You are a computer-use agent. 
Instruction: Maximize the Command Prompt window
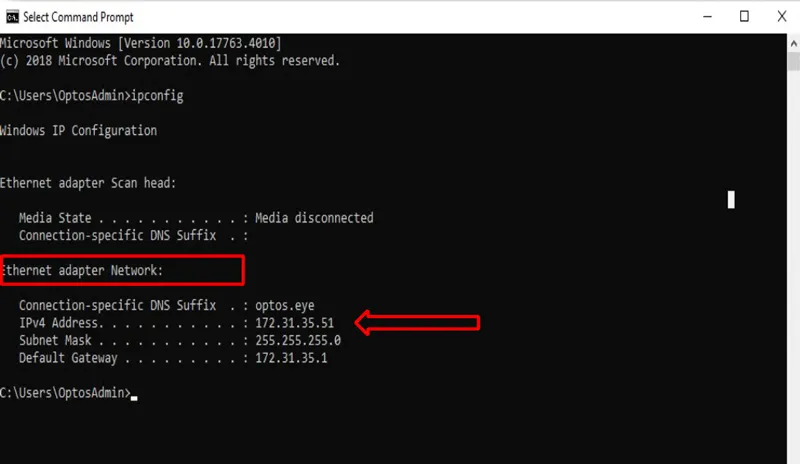click(x=743, y=17)
